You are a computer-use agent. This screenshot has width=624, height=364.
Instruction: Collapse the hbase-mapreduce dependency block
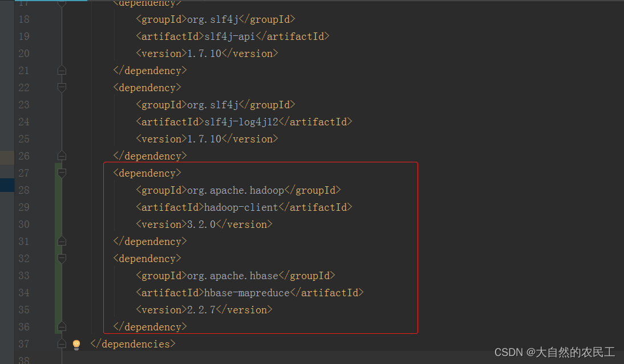pyautogui.click(x=62, y=258)
